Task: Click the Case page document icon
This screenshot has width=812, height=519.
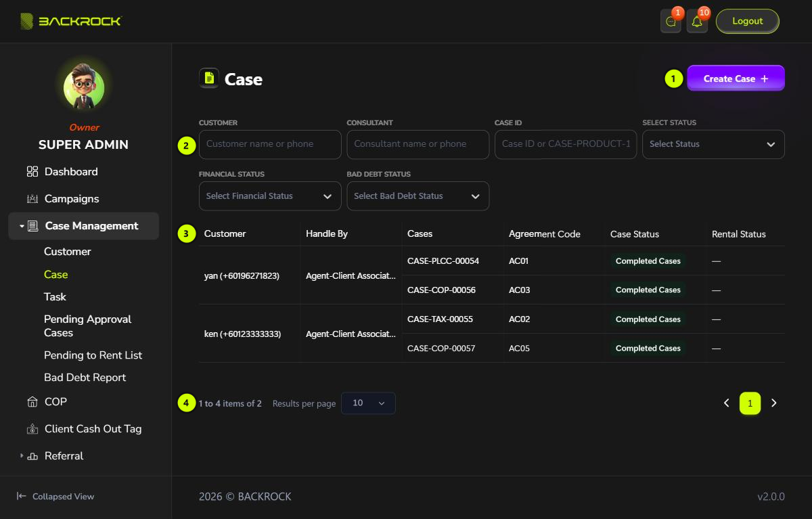Action: click(209, 78)
